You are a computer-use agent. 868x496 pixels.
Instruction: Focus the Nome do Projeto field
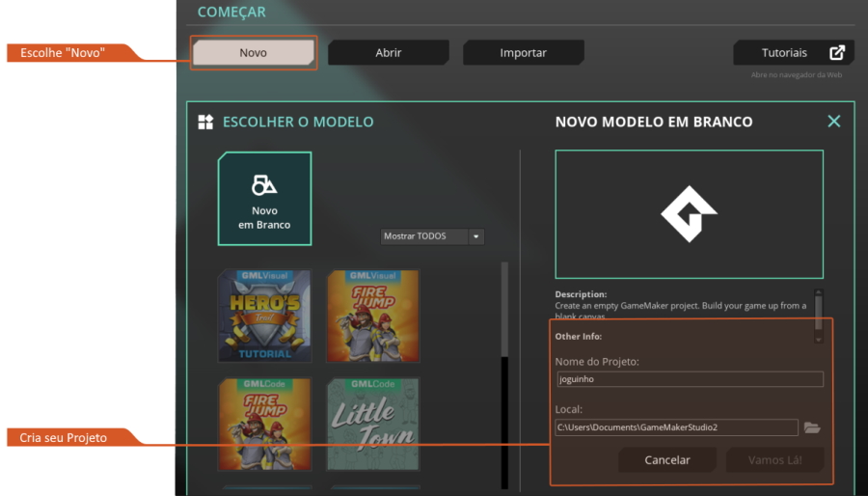tap(691, 379)
